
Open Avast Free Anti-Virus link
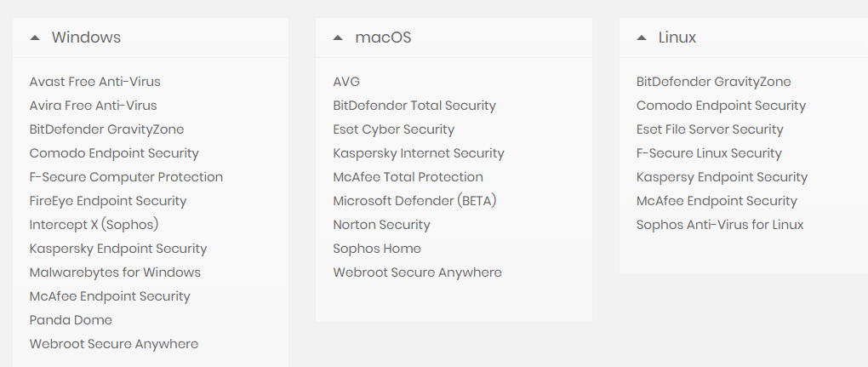pos(94,82)
